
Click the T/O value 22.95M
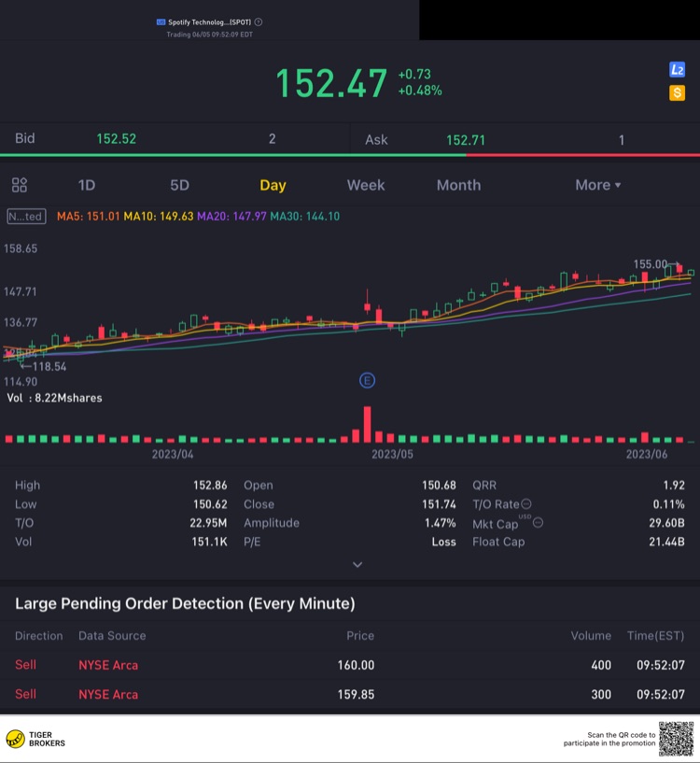(208, 523)
